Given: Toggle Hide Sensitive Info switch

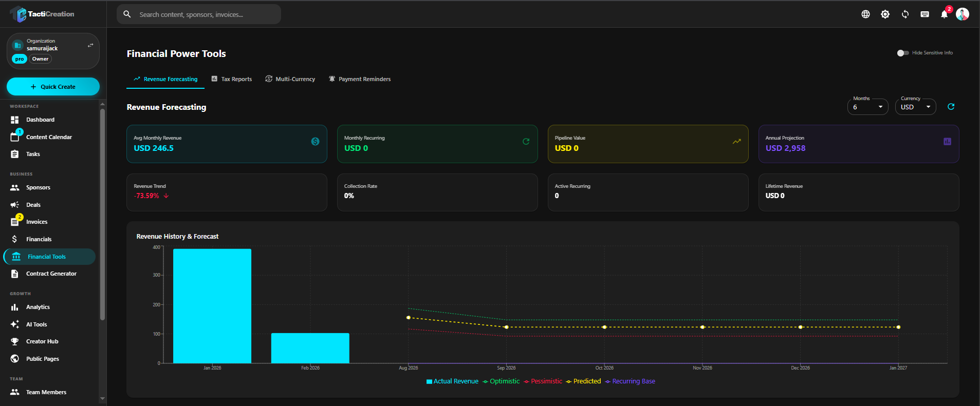Looking at the screenshot, I should coord(903,53).
